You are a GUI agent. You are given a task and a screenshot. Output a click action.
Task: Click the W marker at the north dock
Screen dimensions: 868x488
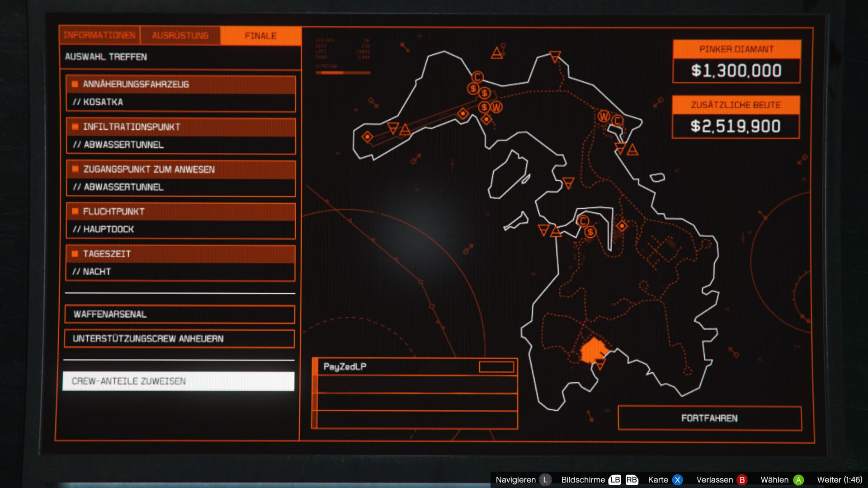[x=604, y=117]
